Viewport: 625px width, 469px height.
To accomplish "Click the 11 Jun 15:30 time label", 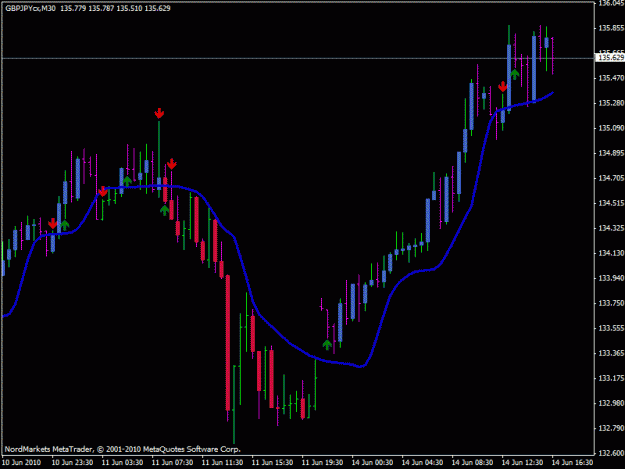I will tap(273, 462).
